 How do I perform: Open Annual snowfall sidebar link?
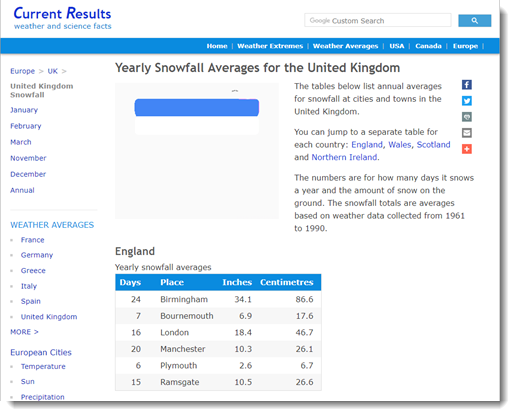[22, 190]
